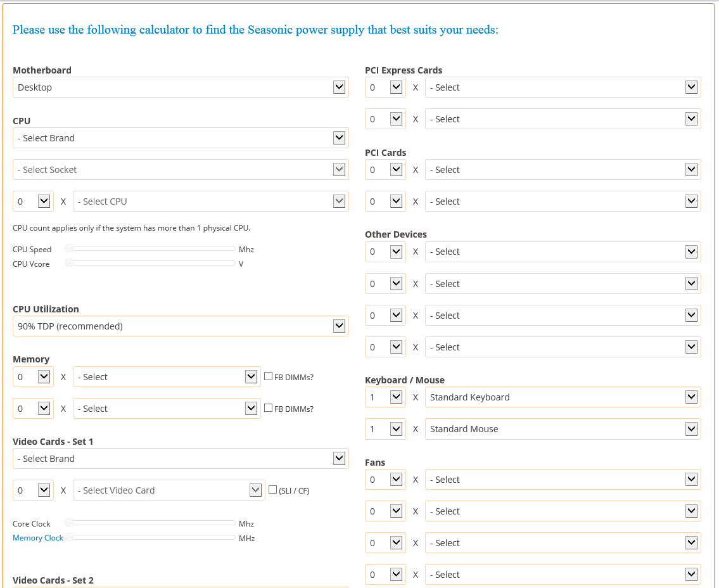The width and height of the screenshot is (719, 588).
Task: Click the CPU Vcore slider handle
Action: 69,263
